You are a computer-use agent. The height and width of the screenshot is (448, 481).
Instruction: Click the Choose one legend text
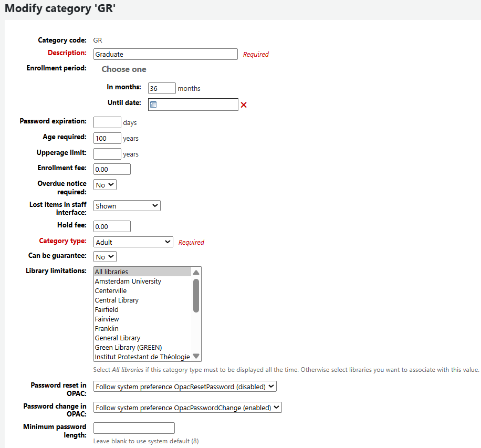pos(124,69)
